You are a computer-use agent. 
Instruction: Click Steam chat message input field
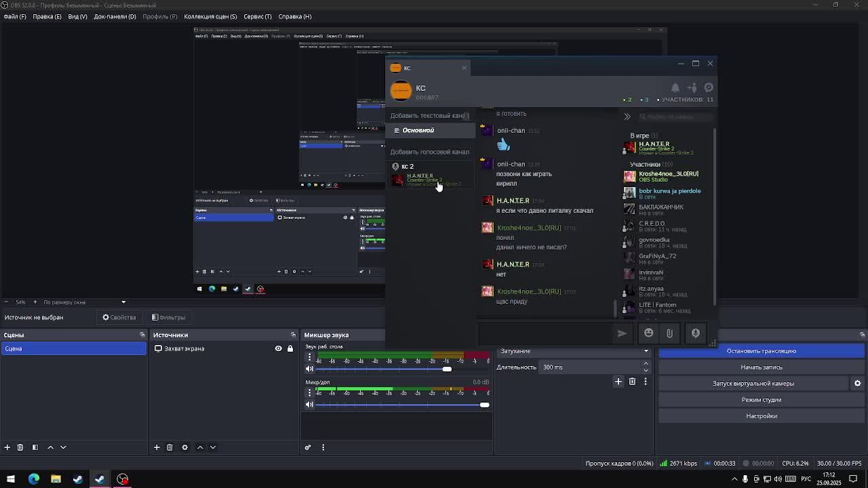click(545, 333)
